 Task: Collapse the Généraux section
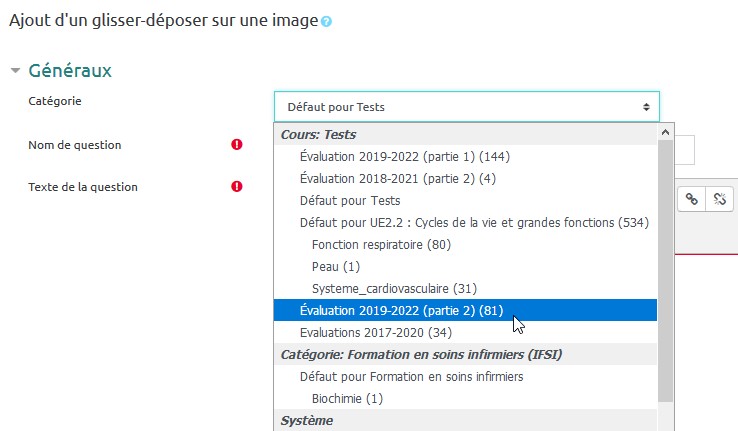pos(15,71)
